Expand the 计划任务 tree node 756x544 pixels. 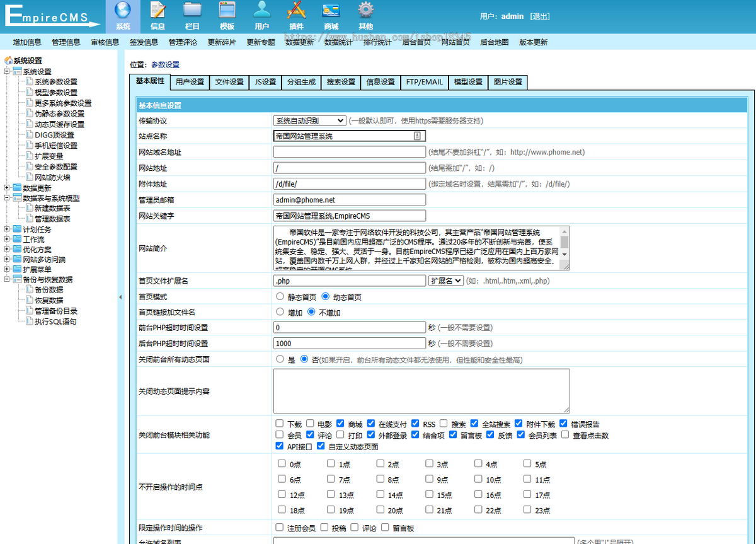point(8,229)
